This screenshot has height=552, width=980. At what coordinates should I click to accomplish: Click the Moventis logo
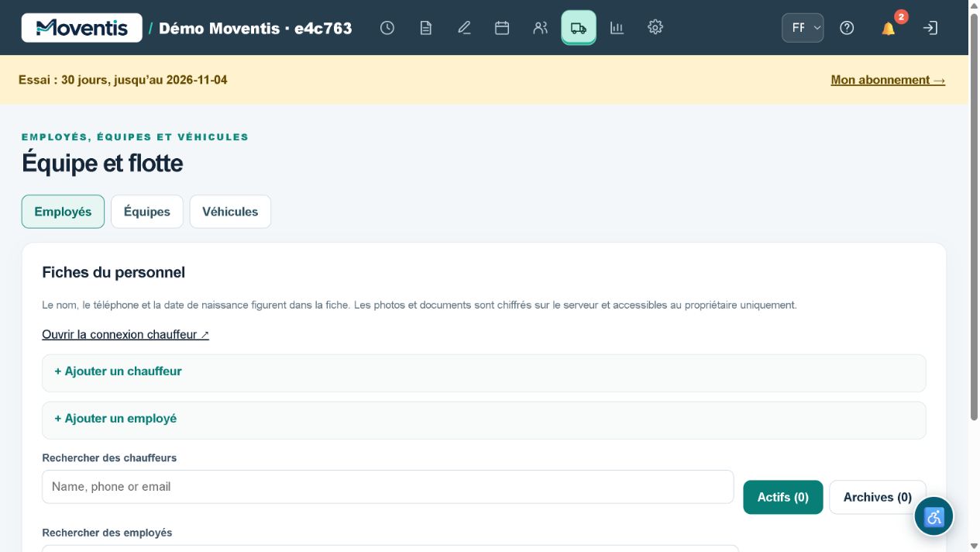point(82,28)
